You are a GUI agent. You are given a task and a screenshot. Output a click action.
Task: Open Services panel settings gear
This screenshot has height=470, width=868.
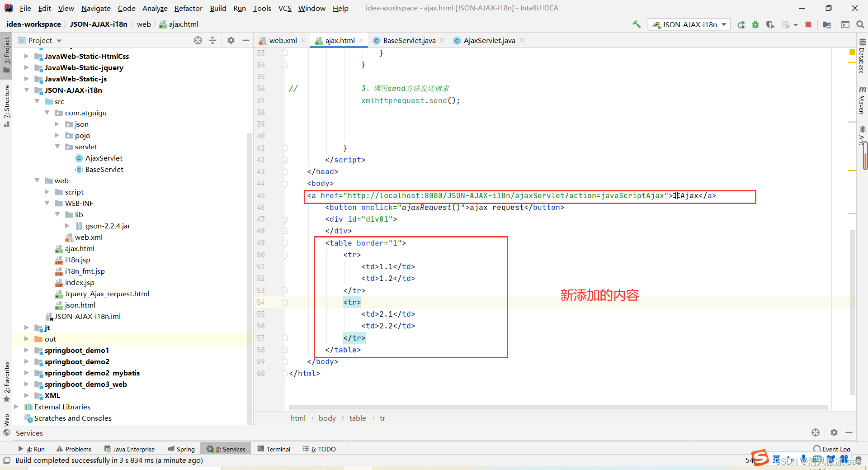tap(834, 432)
